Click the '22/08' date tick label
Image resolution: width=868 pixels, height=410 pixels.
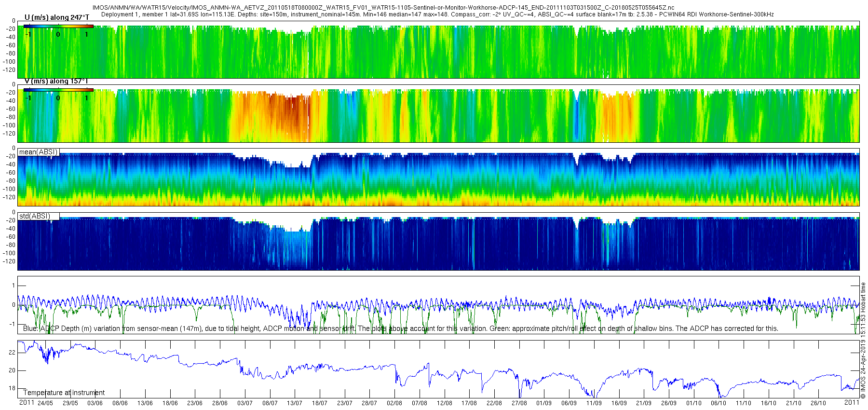(494, 403)
